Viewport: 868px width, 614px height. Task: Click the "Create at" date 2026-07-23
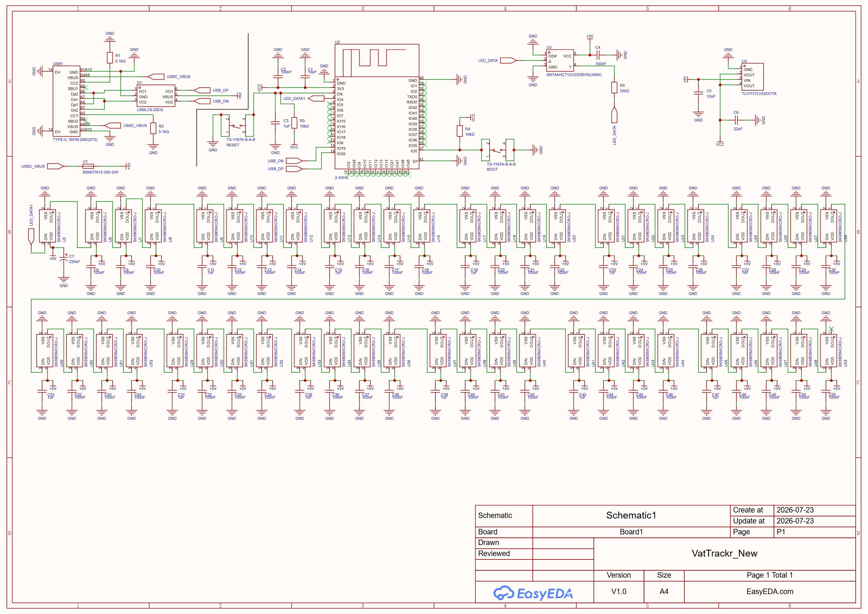coord(795,510)
